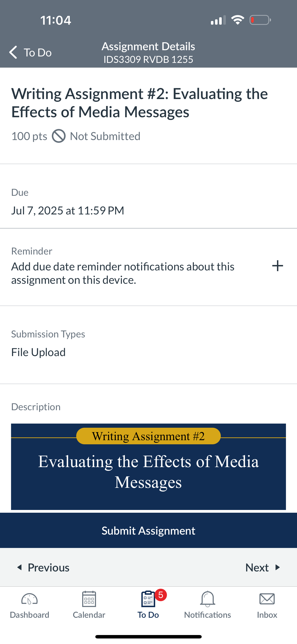Tap the due date Jul 7, 2025
The width and height of the screenshot is (297, 644).
pyautogui.click(x=67, y=211)
